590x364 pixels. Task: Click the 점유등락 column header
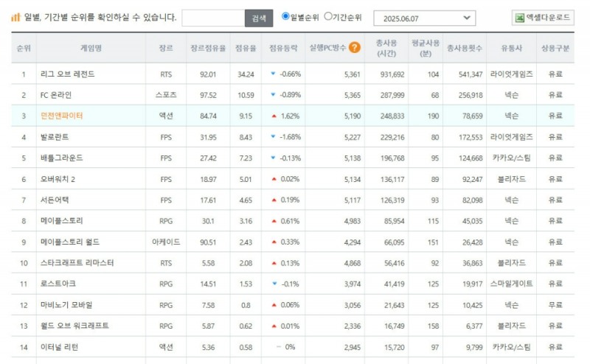(x=283, y=48)
